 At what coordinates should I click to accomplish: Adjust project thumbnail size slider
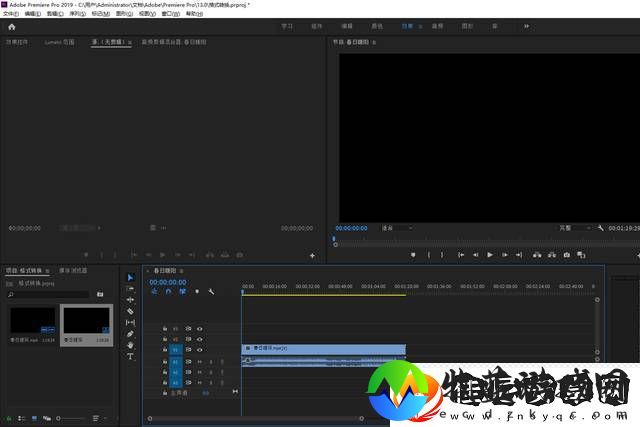click(x=70, y=418)
